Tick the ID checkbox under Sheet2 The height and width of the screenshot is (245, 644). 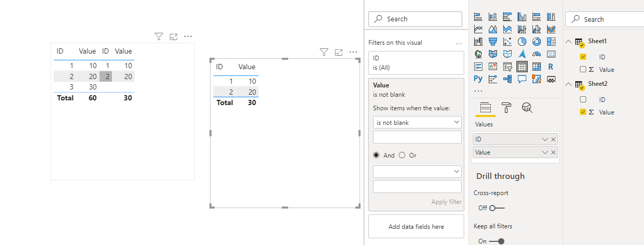(583, 99)
